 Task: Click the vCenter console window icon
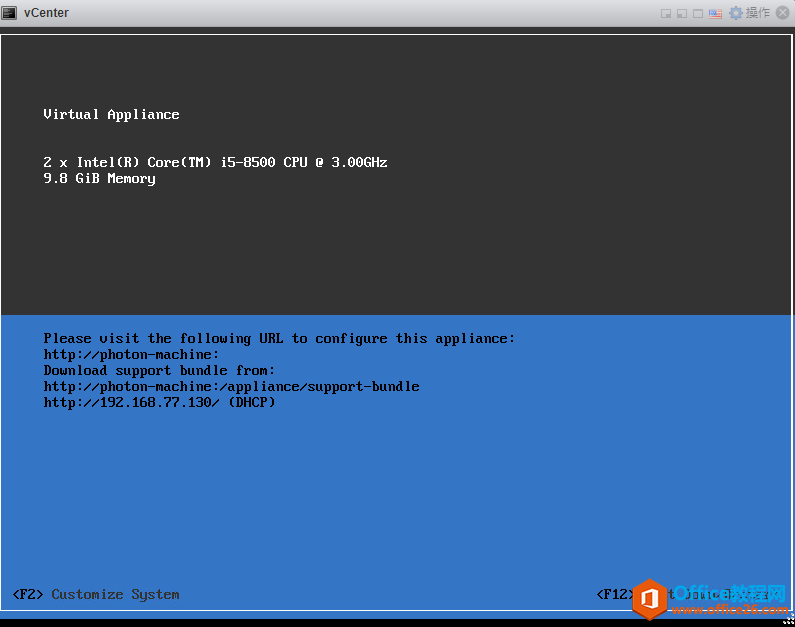pyautogui.click(x=9, y=13)
